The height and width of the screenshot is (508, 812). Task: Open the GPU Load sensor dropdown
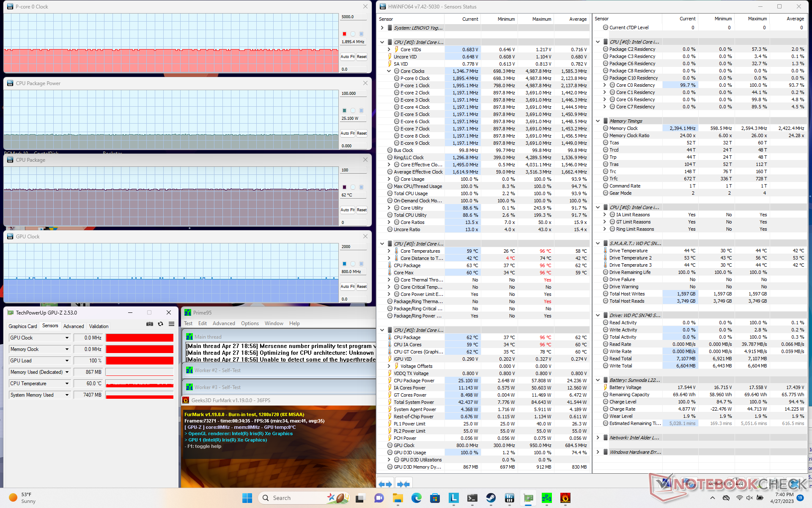(x=67, y=361)
